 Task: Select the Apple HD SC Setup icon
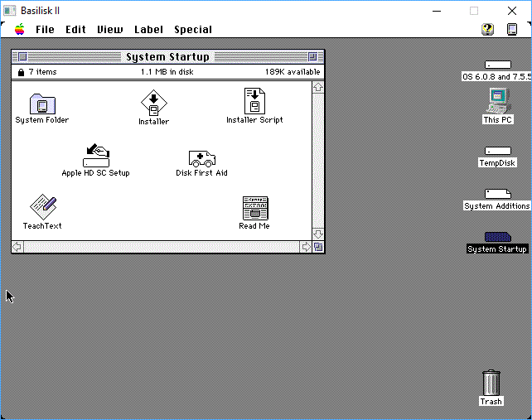click(x=96, y=155)
